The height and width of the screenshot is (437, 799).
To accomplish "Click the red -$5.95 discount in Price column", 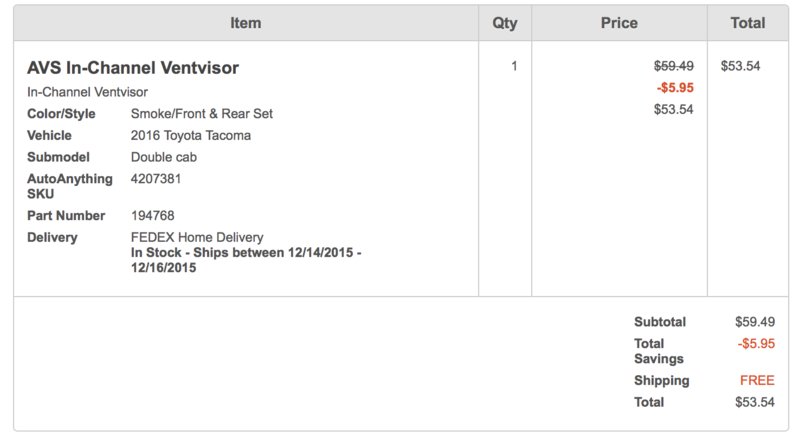I will click(x=675, y=88).
